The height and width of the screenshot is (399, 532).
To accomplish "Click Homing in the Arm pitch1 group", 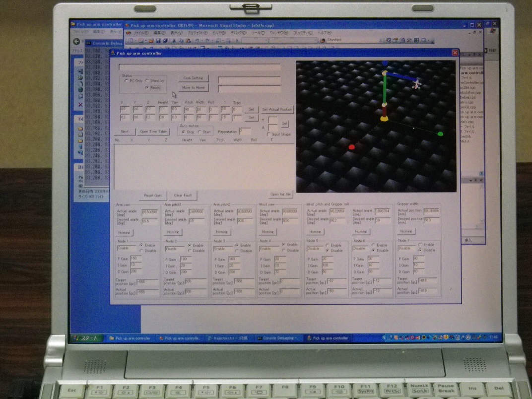I will point(173,232).
